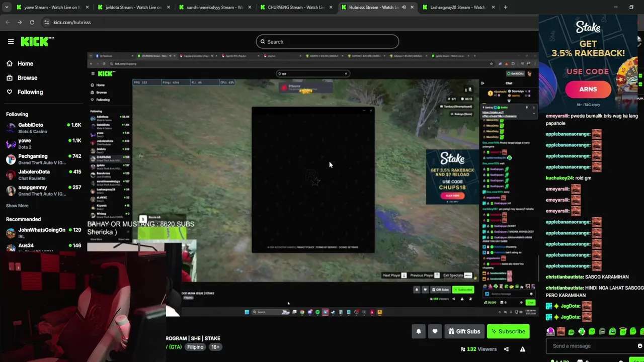The height and width of the screenshot is (362, 644).
Task: Click the first emote in chat emote row
Action: click(x=550, y=331)
